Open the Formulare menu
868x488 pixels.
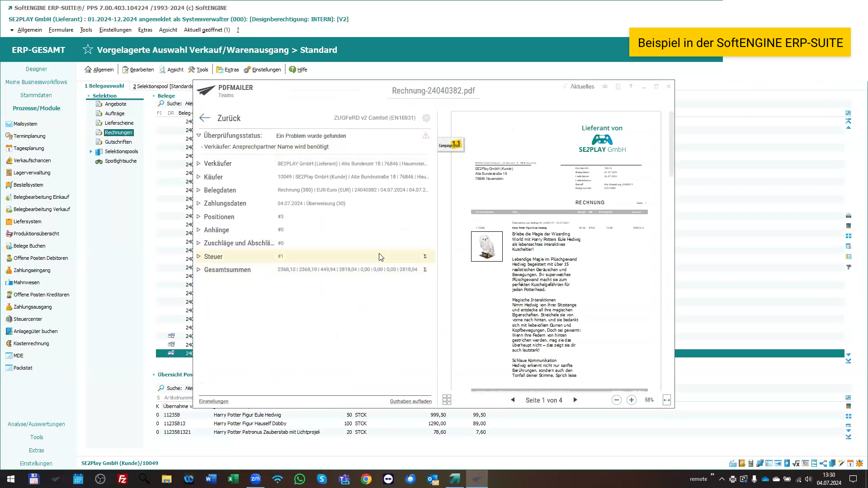click(x=61, y=30)
